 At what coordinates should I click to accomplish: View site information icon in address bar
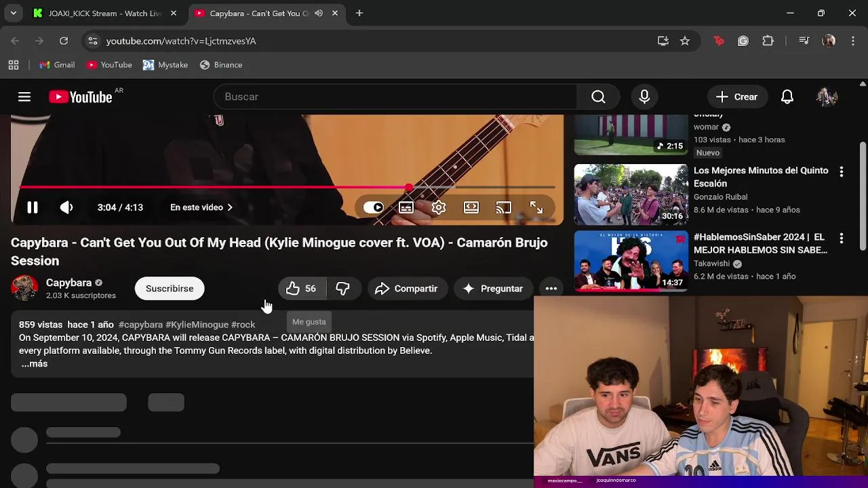pos(93,41)
